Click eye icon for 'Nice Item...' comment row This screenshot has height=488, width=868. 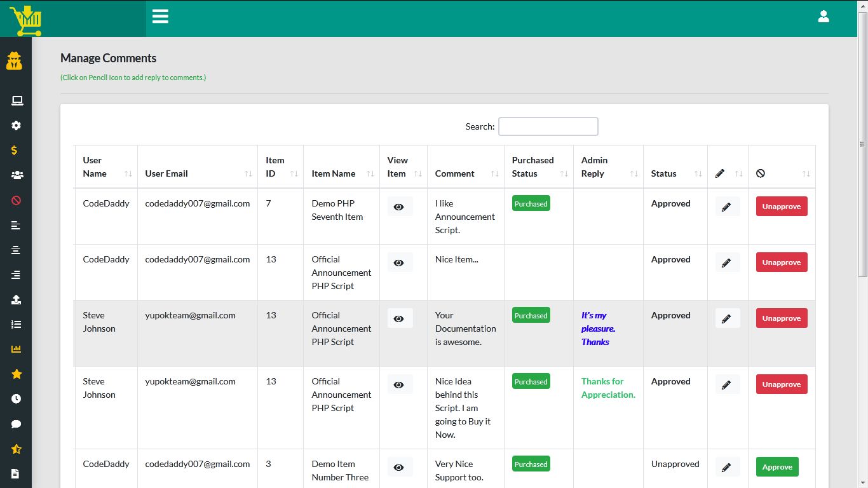399,263
